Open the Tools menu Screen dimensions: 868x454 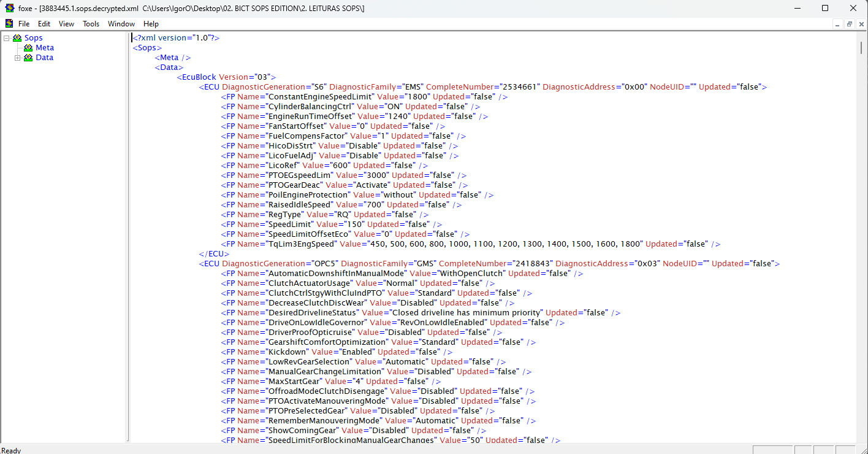(x=91, y=23)
